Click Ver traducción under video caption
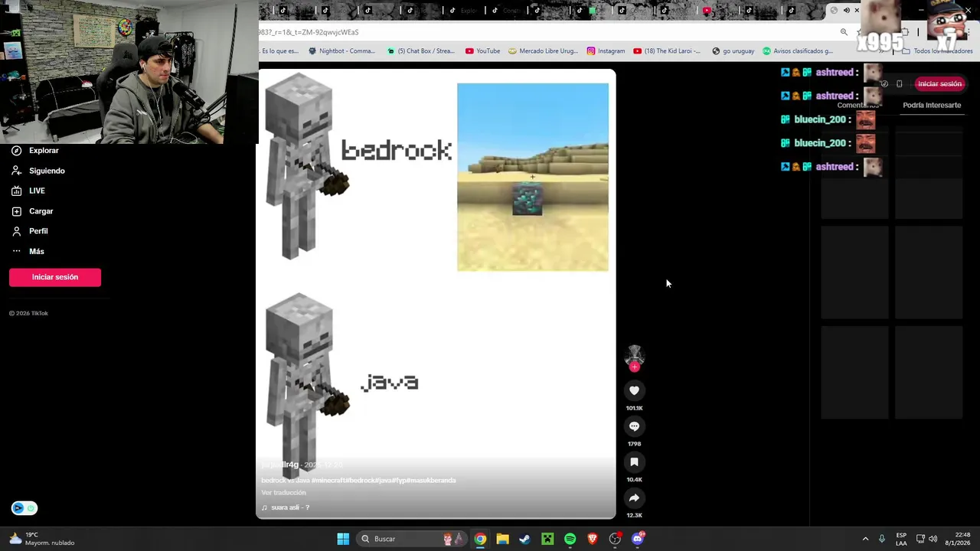Screen dimensions: 980x551 point(283,493)
